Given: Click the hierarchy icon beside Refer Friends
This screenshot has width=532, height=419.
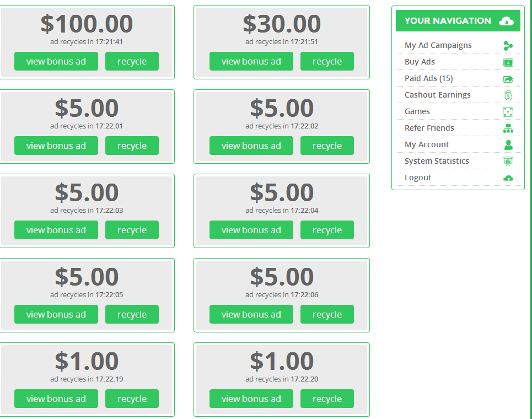Looking at the screenshot, I should pos(508,128).
